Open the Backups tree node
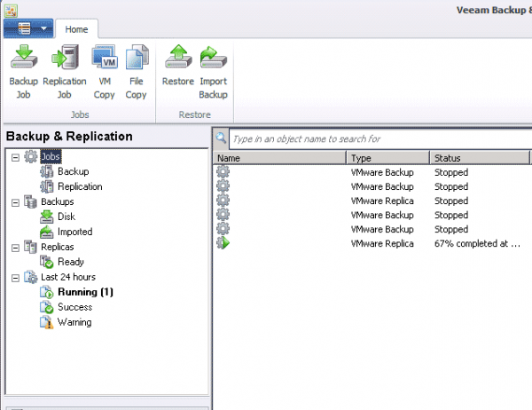Image resolution: width=532 pixels, height=410 pixels. (x=58, y=201)
